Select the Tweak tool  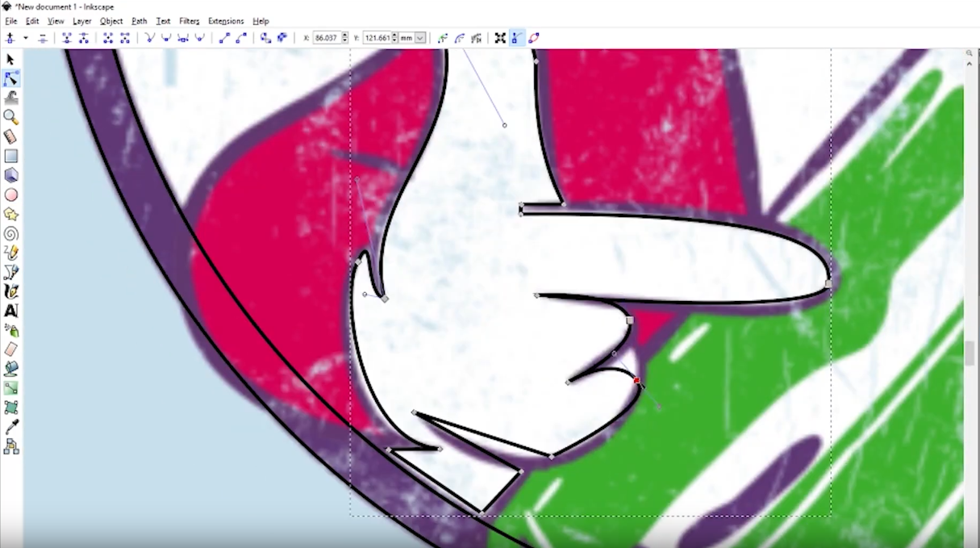[x=10, y=98]
